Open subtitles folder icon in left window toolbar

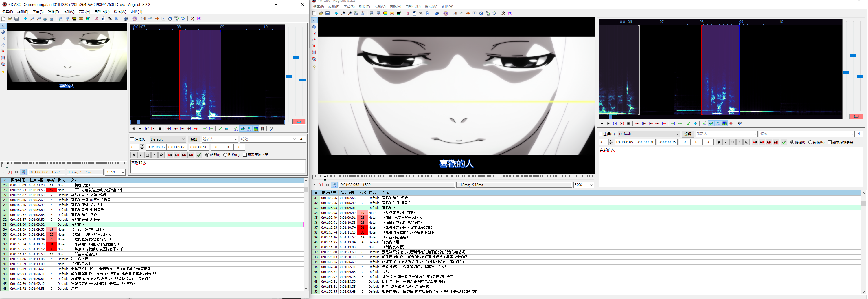point(10,19)
